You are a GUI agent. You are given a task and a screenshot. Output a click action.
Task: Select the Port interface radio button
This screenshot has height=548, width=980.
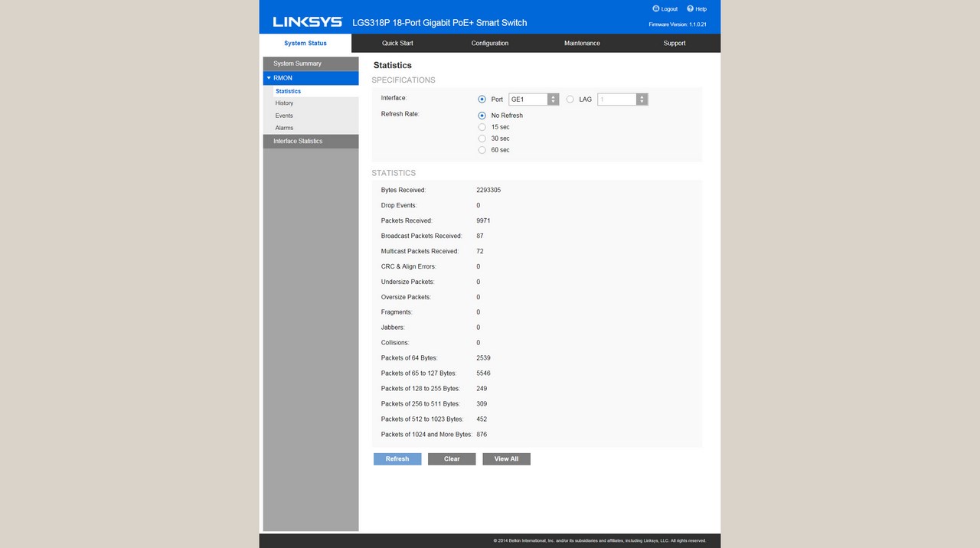click(x=482, y=99)
